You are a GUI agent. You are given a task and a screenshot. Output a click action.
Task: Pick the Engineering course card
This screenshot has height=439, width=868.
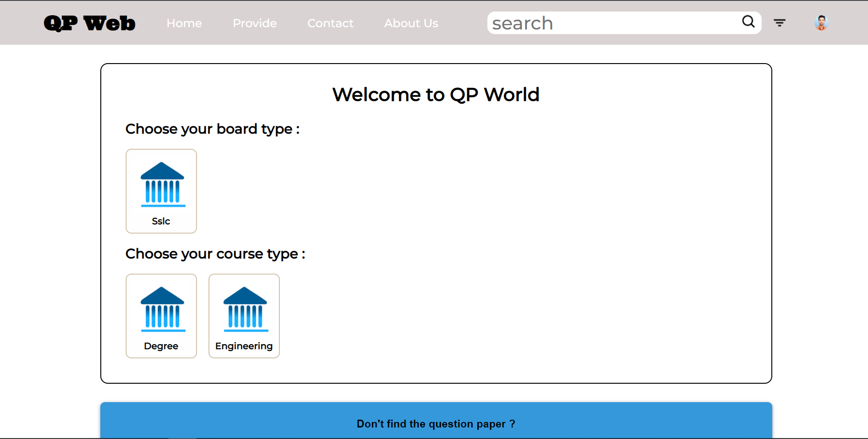244,316
